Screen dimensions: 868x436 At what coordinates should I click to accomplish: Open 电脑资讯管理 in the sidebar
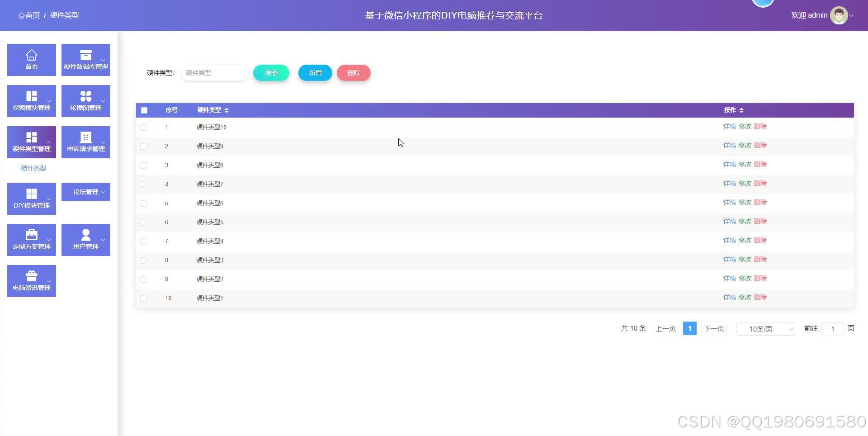[31, 280]
